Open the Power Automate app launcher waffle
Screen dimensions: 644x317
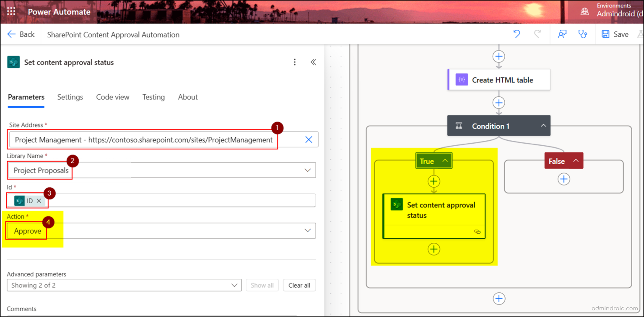tap(11, 11)
